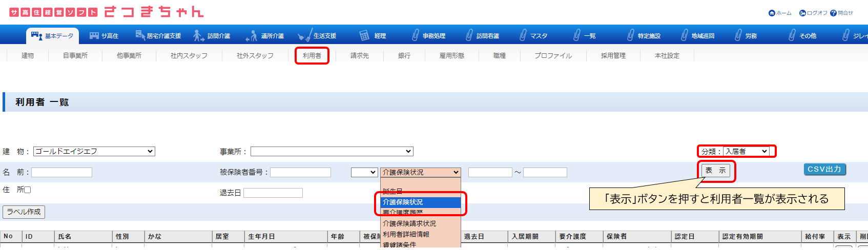Switch to the 社内スタッフ tab
The height and width of the screenshot is (250, 868).
(189, 56)
